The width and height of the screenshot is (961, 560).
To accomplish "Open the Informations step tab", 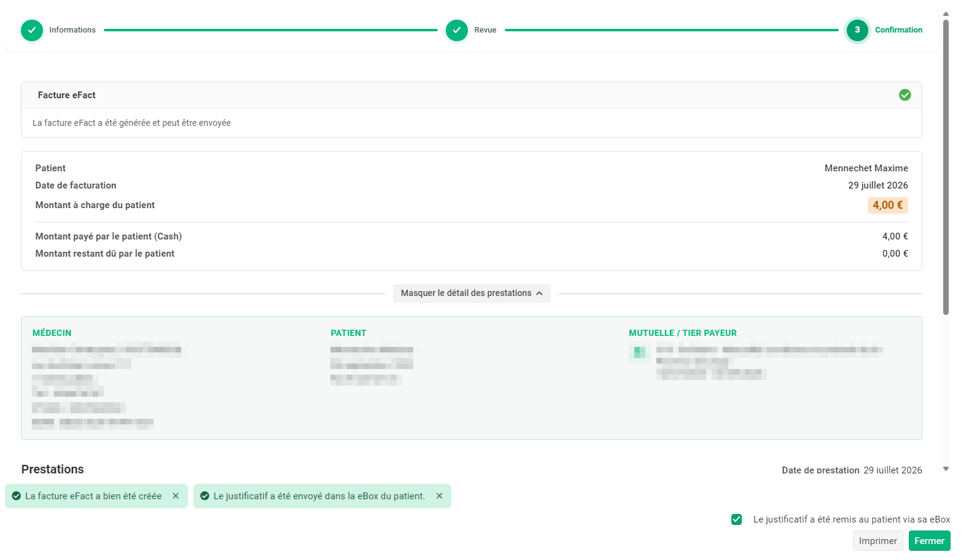I will point(72,30).
